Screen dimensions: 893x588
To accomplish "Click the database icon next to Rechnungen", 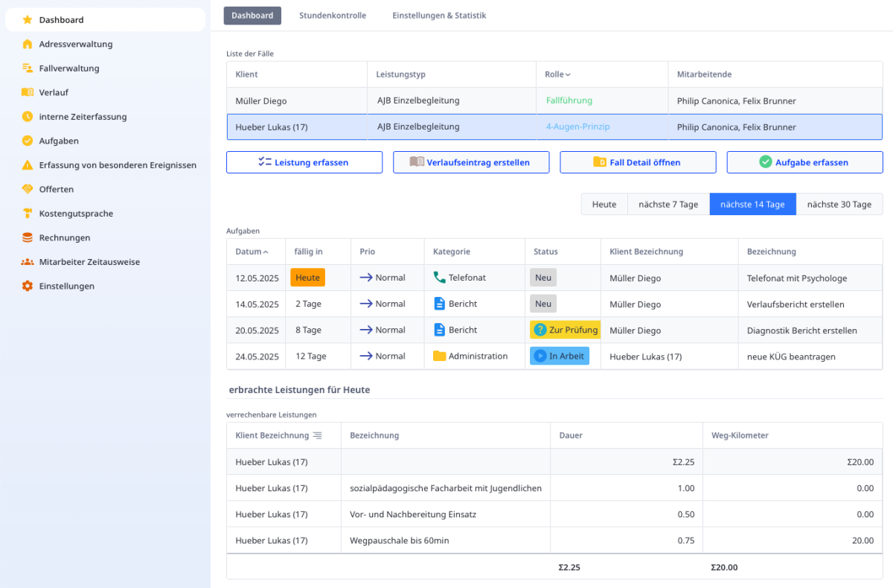I will click(28, 237).
